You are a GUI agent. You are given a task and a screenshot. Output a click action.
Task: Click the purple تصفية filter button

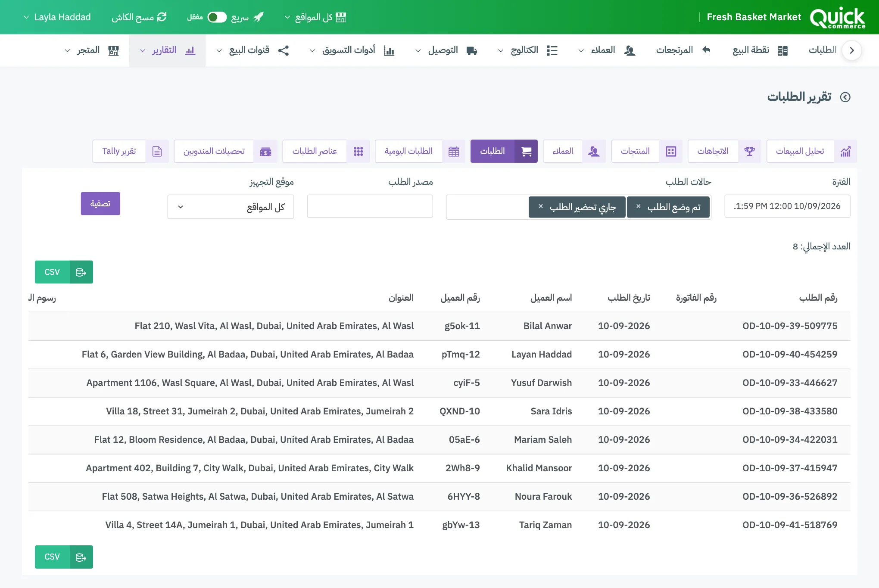click(x=100, y=203)
